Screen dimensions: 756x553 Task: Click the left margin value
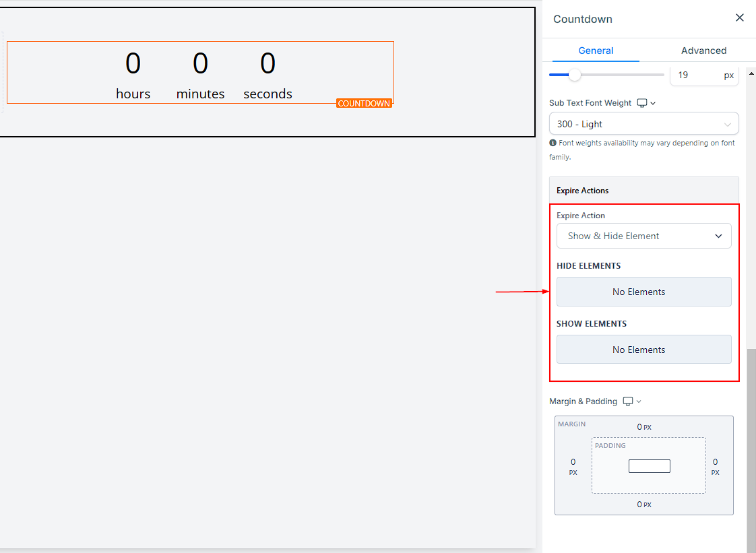click(x=573, y=462)
